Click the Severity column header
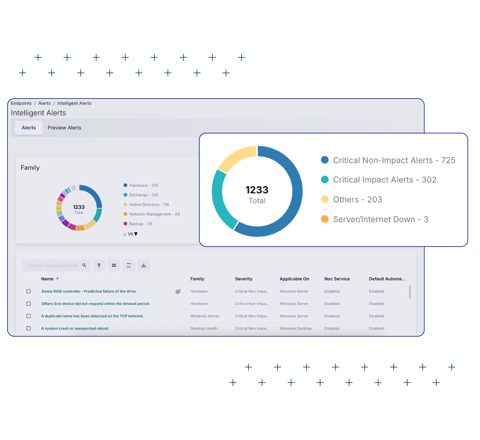This screenshot has height=440, width=480. coord(244,279)
